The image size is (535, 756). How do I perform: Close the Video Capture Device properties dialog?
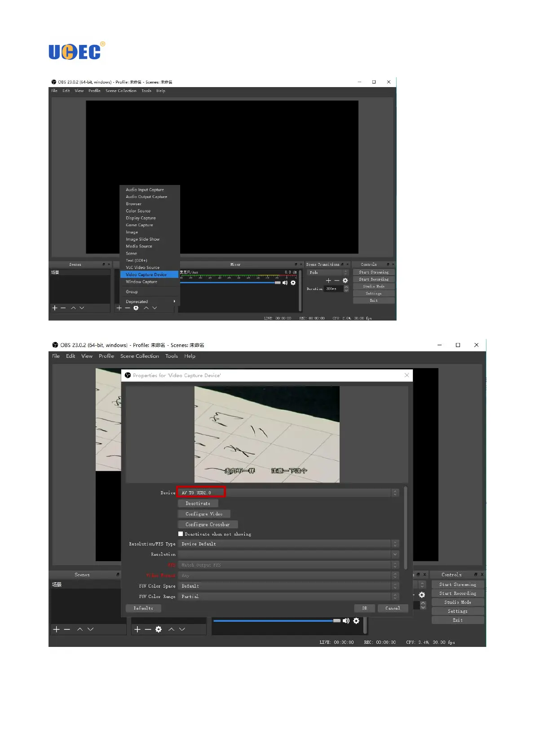[x=407, y=375]
